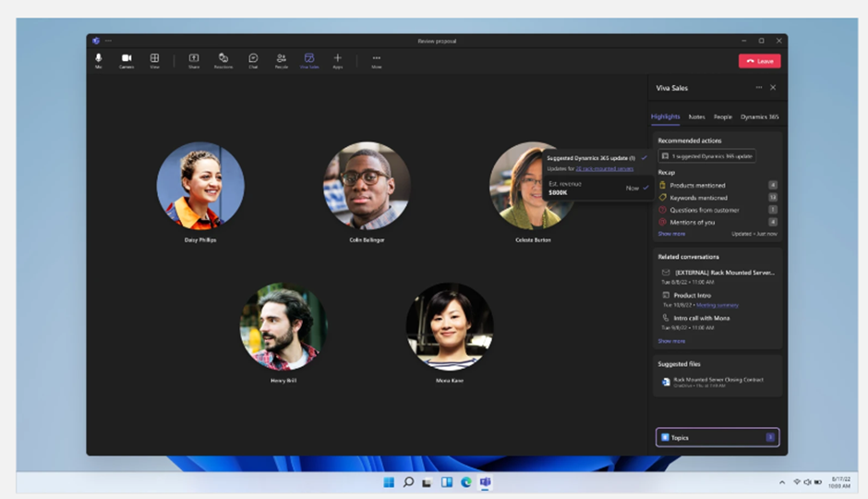Click the Product Intro meeting calendar icon
The image size is (868, 499).
(x=666, y=295)
